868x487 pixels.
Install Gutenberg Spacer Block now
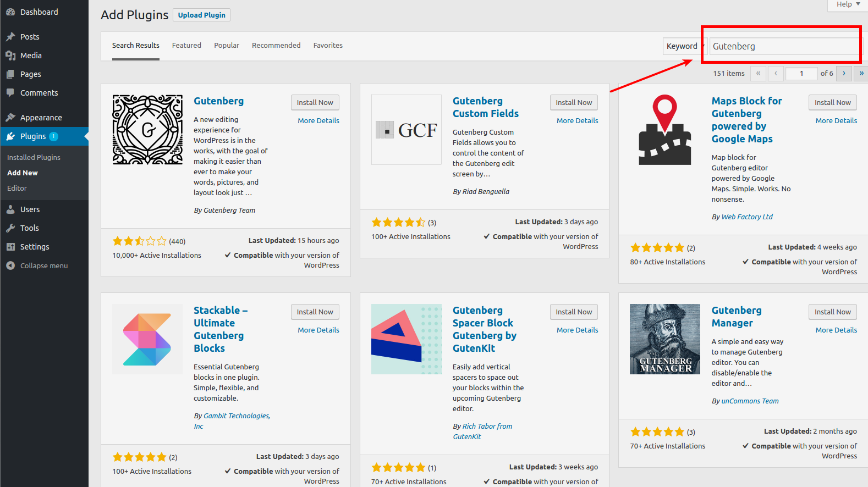point(574,312)
